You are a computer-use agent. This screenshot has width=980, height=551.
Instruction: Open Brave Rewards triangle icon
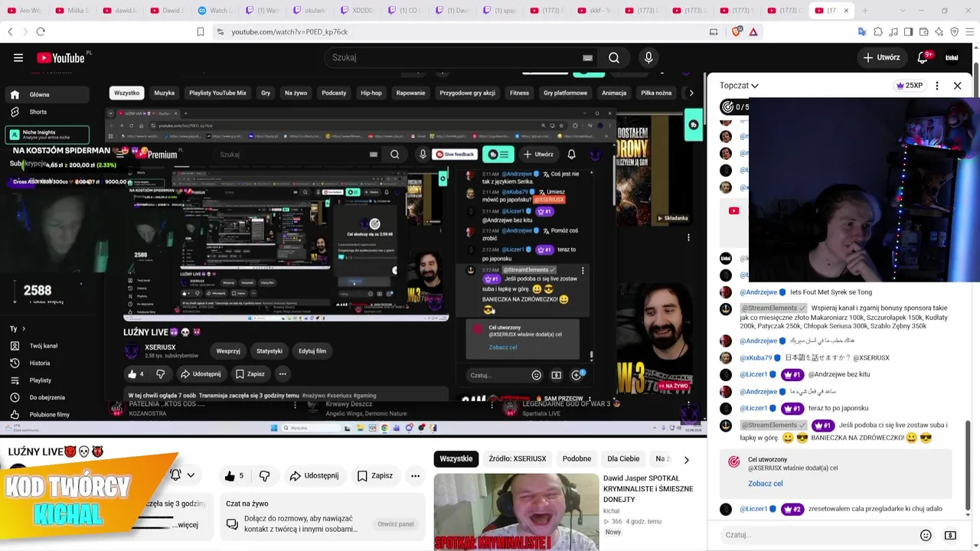[x=753, y=31]
